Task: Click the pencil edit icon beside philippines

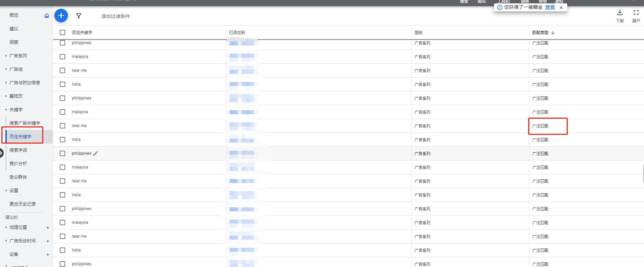Action: [x=96, y=153]
